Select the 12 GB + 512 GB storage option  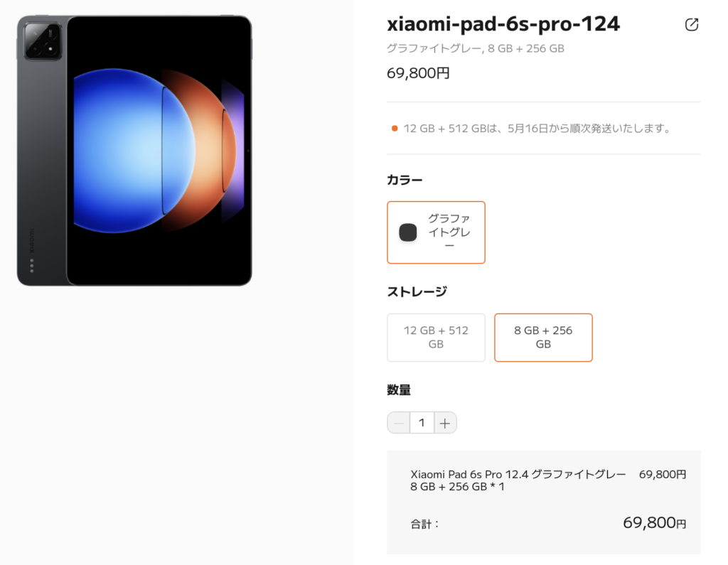click(x=436, y=338)
